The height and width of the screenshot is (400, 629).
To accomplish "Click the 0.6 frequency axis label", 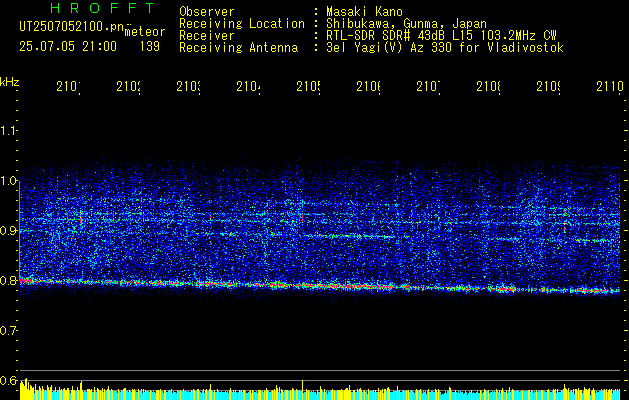I will (x=8, y=380).
